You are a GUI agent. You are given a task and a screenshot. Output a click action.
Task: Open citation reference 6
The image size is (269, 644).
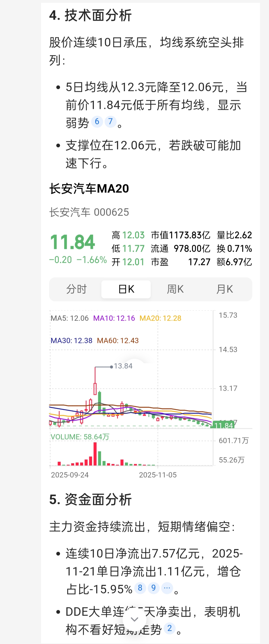pyautogui.click(x=97, y=122)
